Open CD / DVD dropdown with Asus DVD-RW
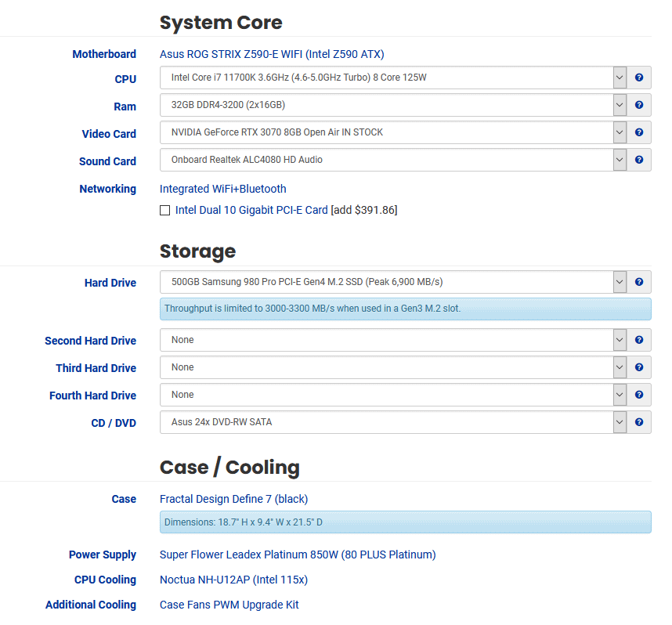 [x=393, y=422]
